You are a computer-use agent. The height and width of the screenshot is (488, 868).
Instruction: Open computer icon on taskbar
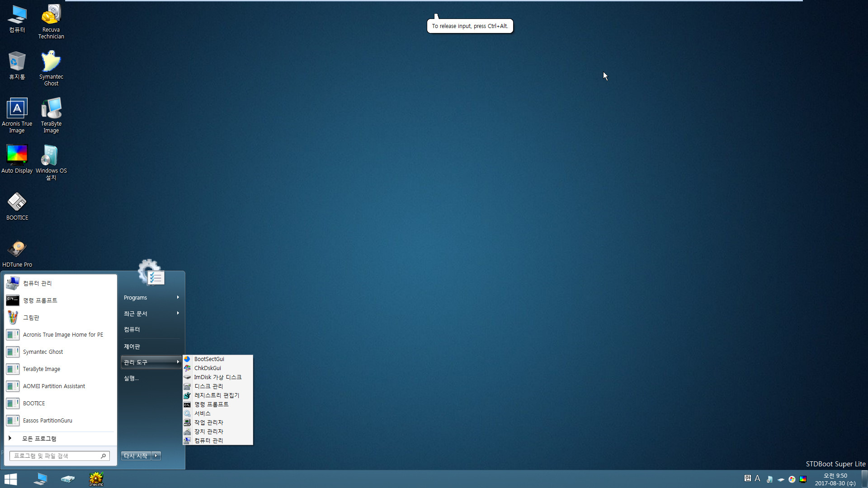click(40, 479)
